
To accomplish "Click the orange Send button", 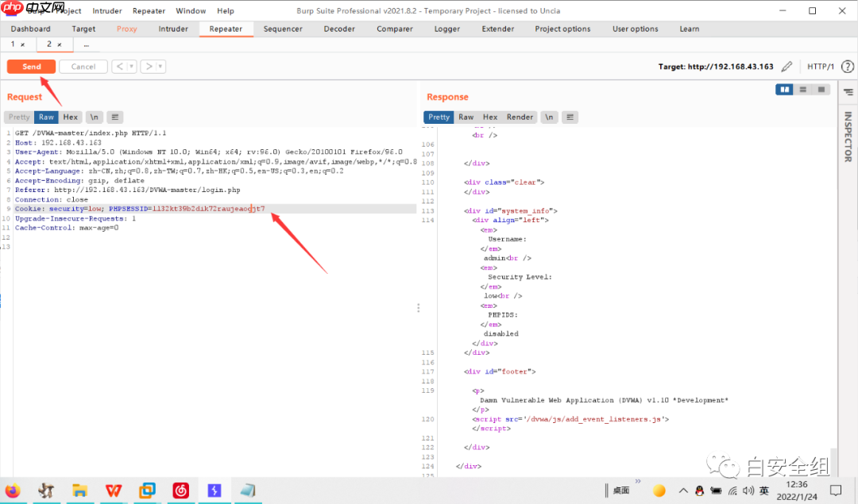I will [x=32, y=67].
